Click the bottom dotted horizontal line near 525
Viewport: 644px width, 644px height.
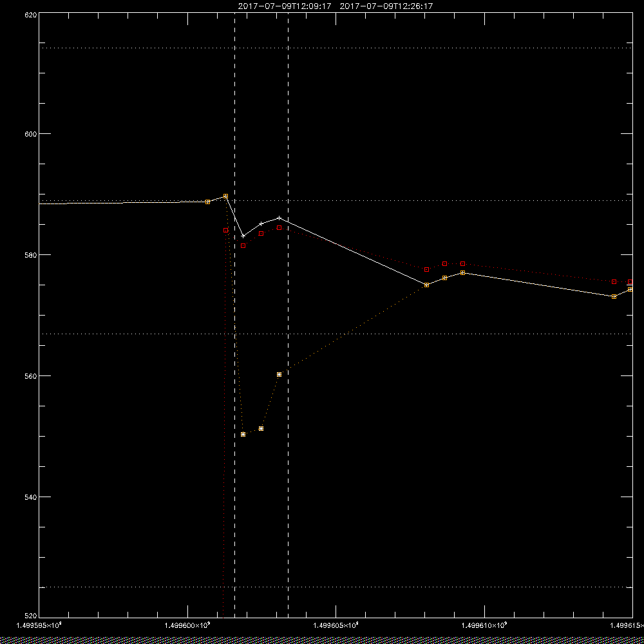336,587
